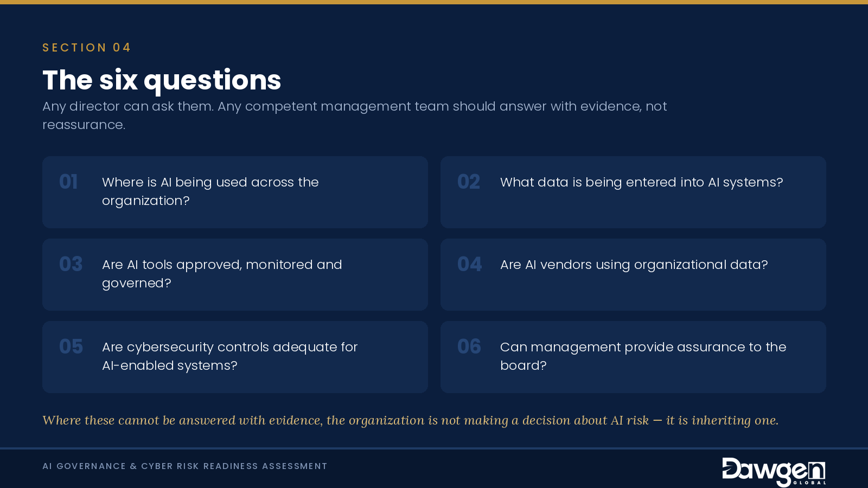Screen dimensions: 868x488
Task: Click the footer 'AI Governance & Cyber Risk' text
Action: click(x=185, y=466)
